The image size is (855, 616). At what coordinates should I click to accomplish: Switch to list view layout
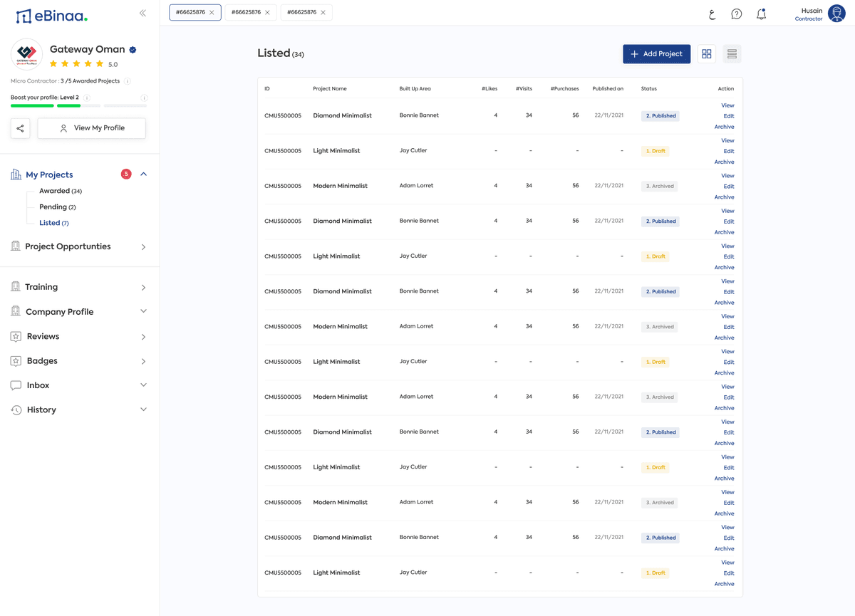pyautogui.click(x=731, y=53)
